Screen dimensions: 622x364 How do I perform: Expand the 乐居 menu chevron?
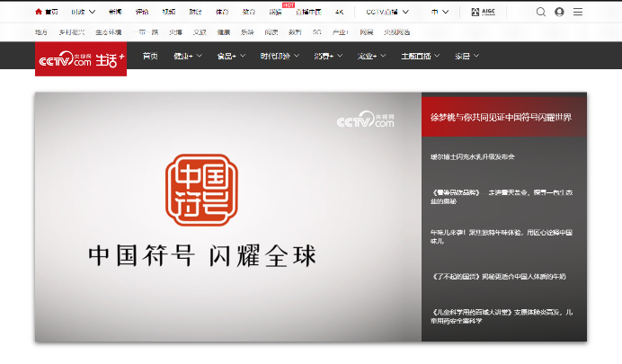(x=476, y=56)
